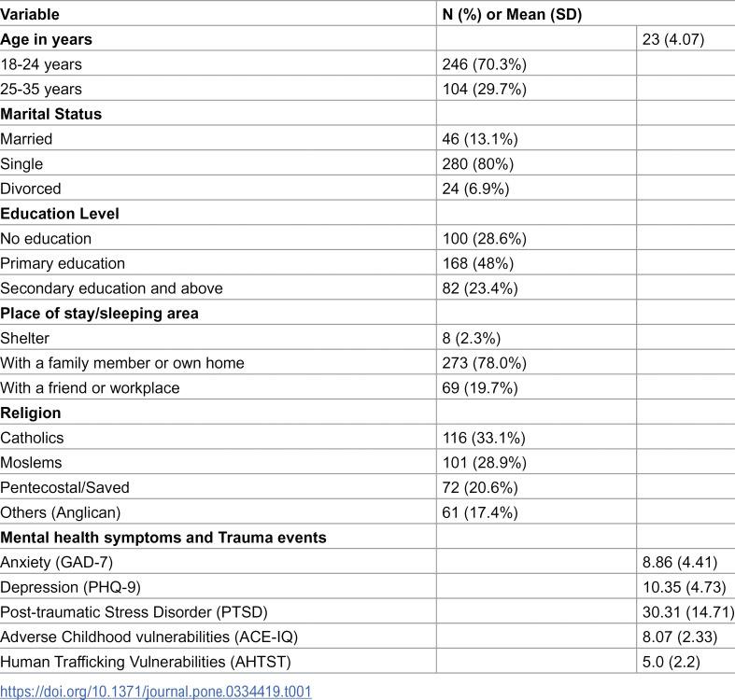Click the Depression (PHQ-9) row label
The image size is (735, 700).
(70, 587)
